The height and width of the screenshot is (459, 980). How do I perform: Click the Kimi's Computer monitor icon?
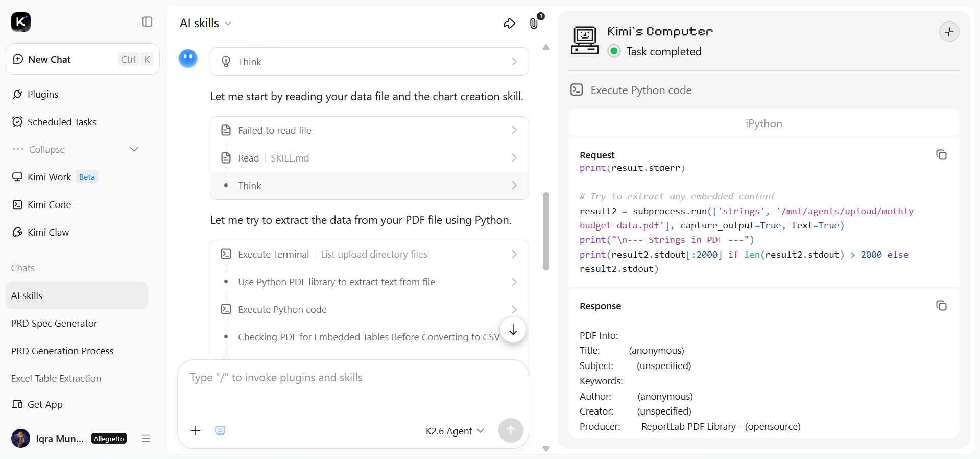click(585, 40)
